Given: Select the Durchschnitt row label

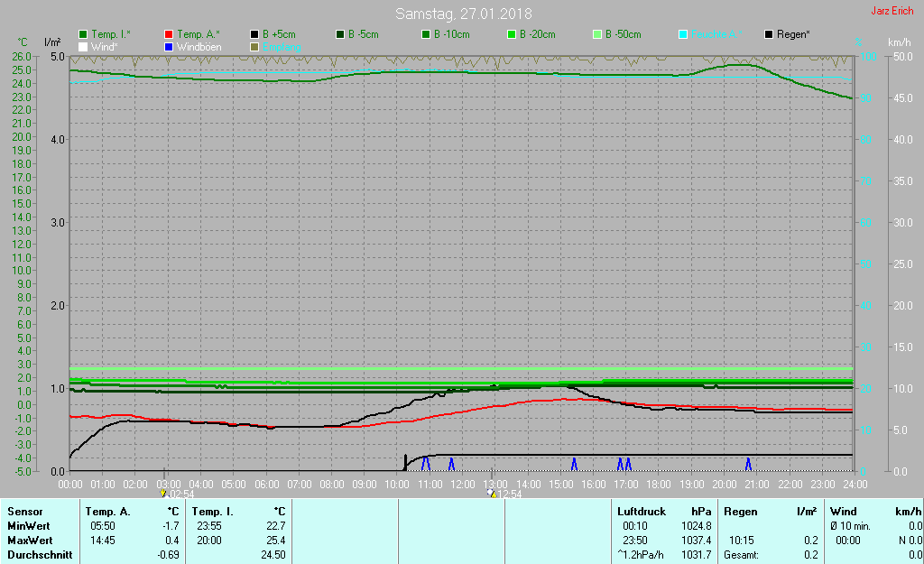Looking at the screenshot, I should tap(39, 555).
